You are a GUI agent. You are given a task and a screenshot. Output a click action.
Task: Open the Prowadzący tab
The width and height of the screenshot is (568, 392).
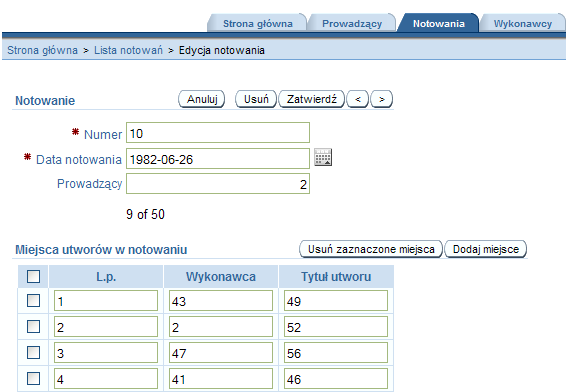click(x=352, y=24)
